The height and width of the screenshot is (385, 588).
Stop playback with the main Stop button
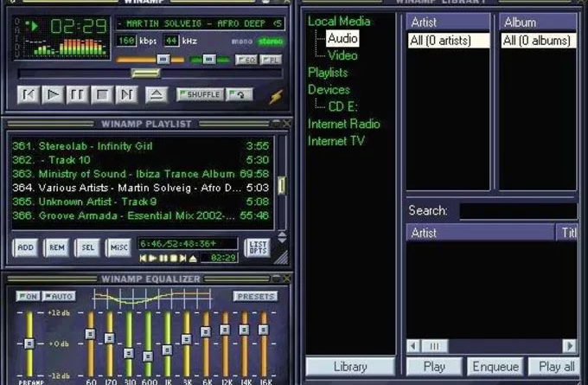[102, 95]
